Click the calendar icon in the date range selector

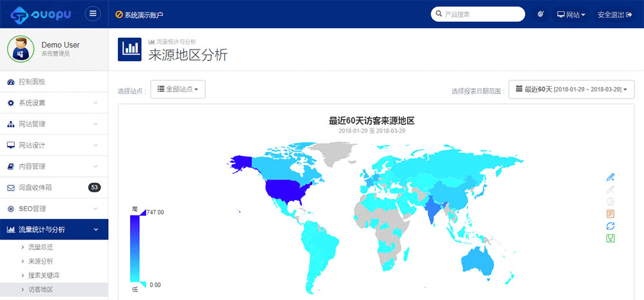pos(519,89)
